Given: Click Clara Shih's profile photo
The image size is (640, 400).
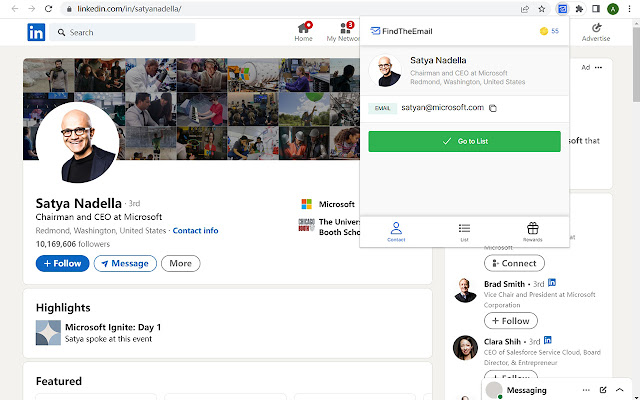Looking at the screenshot, I should [465, 348].
